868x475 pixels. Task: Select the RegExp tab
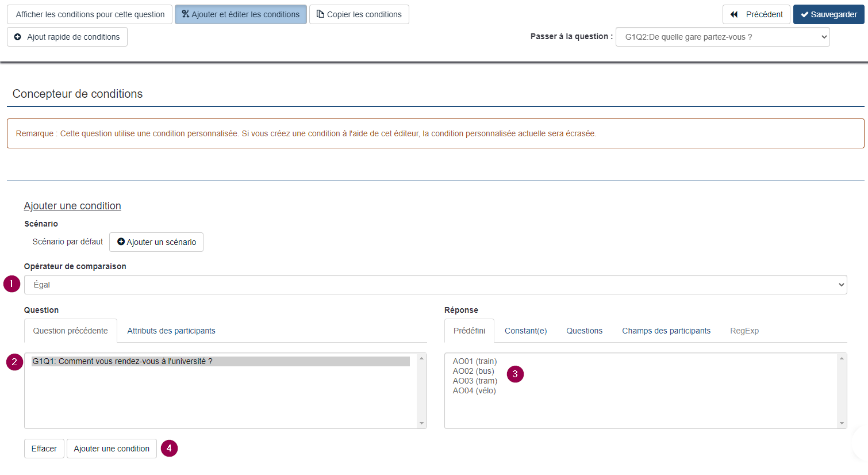click(x=744, y=331)
